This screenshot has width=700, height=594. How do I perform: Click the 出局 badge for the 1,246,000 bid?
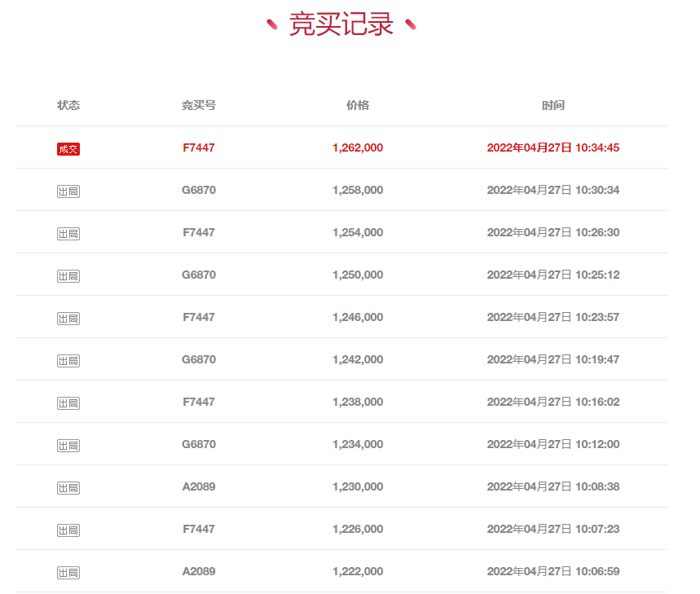pos(68,319)
